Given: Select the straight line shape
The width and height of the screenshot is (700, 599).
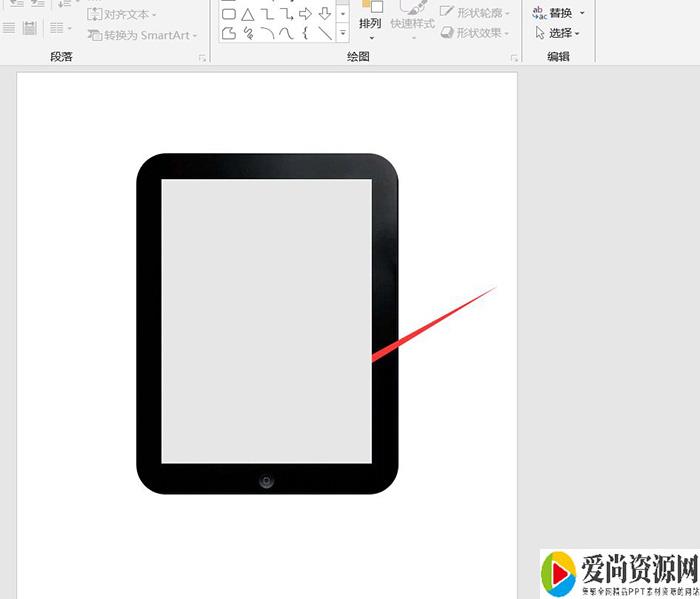Looking at the screenshot, I should 325,33.
